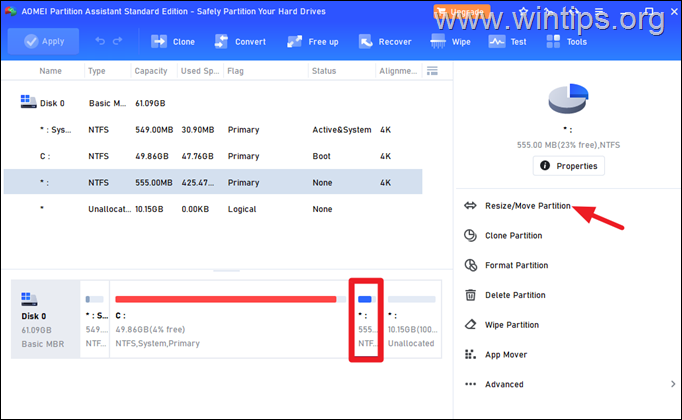Click the Status column header
682x420 pixels.
click(324, 71)
